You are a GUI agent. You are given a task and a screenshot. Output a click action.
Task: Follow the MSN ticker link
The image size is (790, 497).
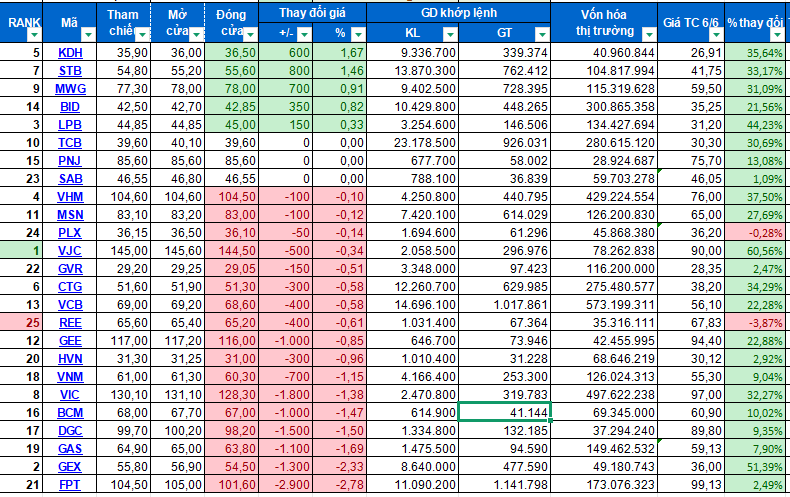pos(70,215)
